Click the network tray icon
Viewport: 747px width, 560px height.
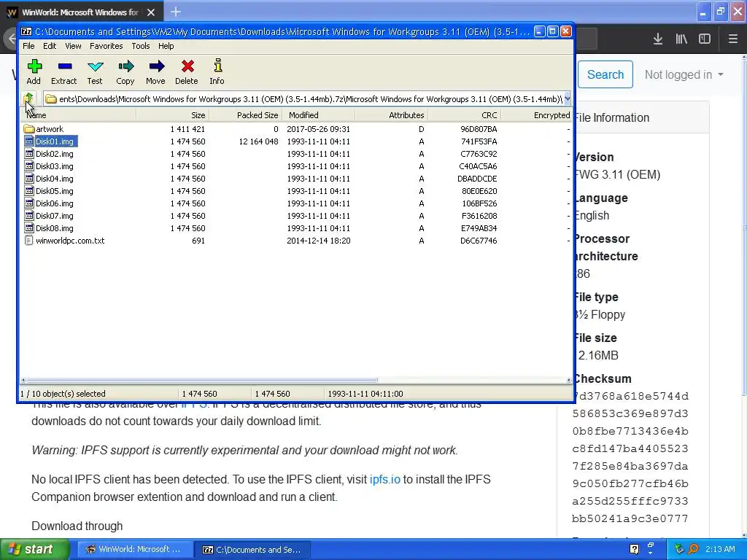tap(679, 549)
